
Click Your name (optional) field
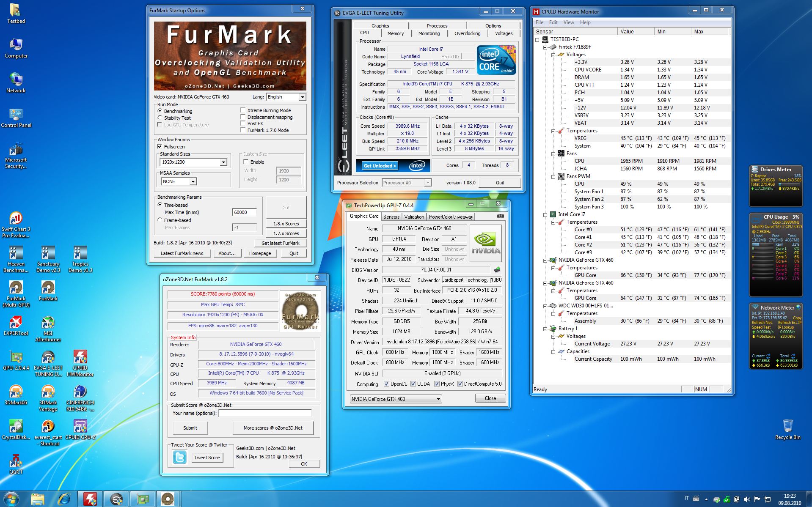pos(265,413)
